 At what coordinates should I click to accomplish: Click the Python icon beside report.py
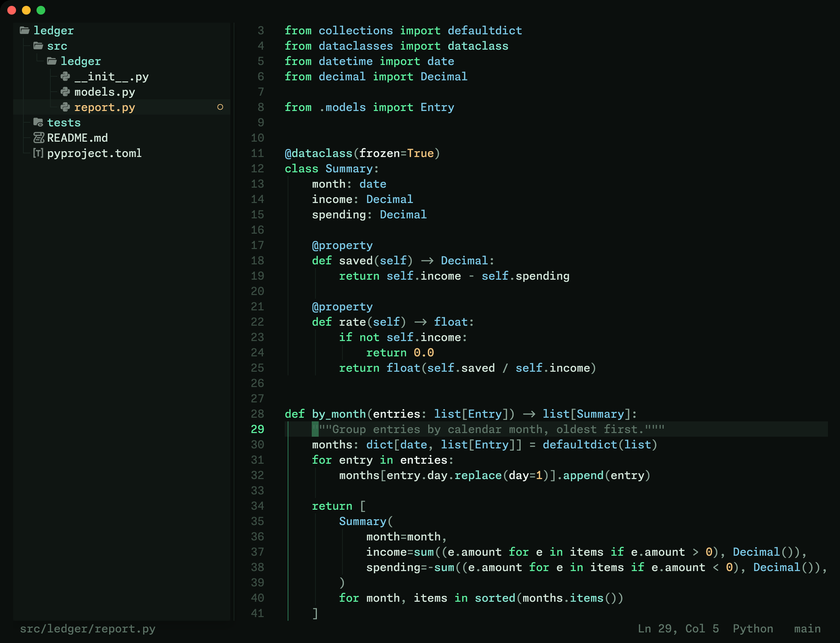[65, 107]
